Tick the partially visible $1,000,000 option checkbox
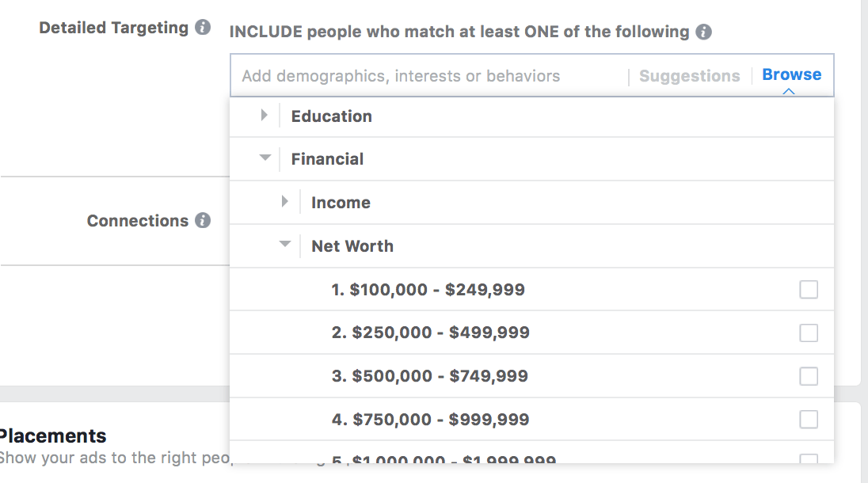868x483 pixels. click(x=809, y=458)
